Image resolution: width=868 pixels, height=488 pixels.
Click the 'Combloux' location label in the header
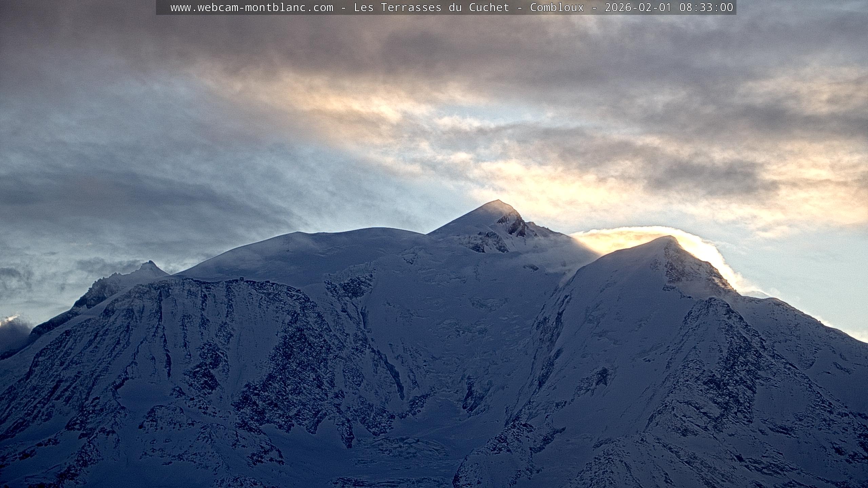[557, 7]
